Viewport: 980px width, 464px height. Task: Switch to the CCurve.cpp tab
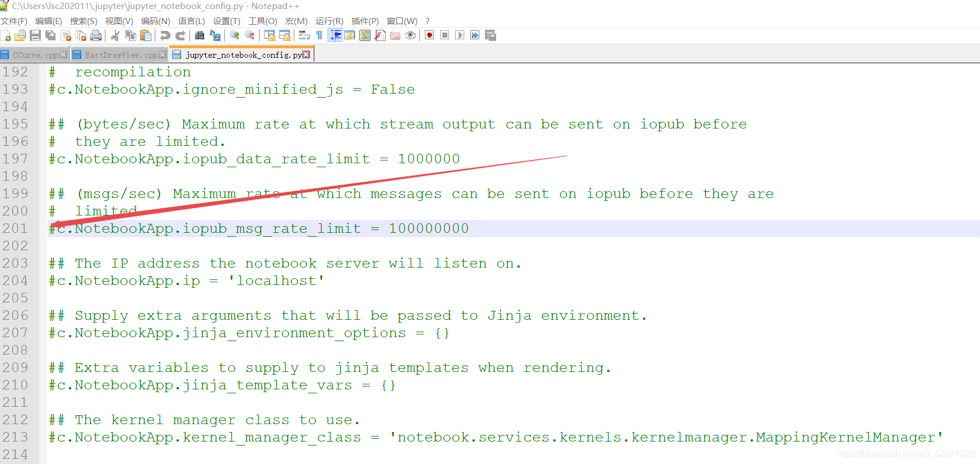point(35,55)
